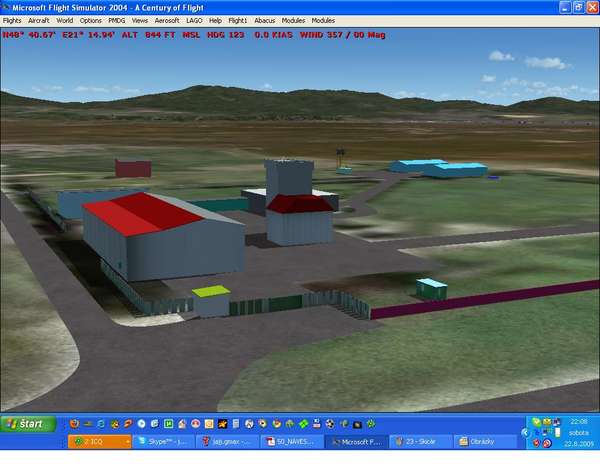
Task: Open the Flights menu
Action: pyautogui.click(x=12, y=21)
